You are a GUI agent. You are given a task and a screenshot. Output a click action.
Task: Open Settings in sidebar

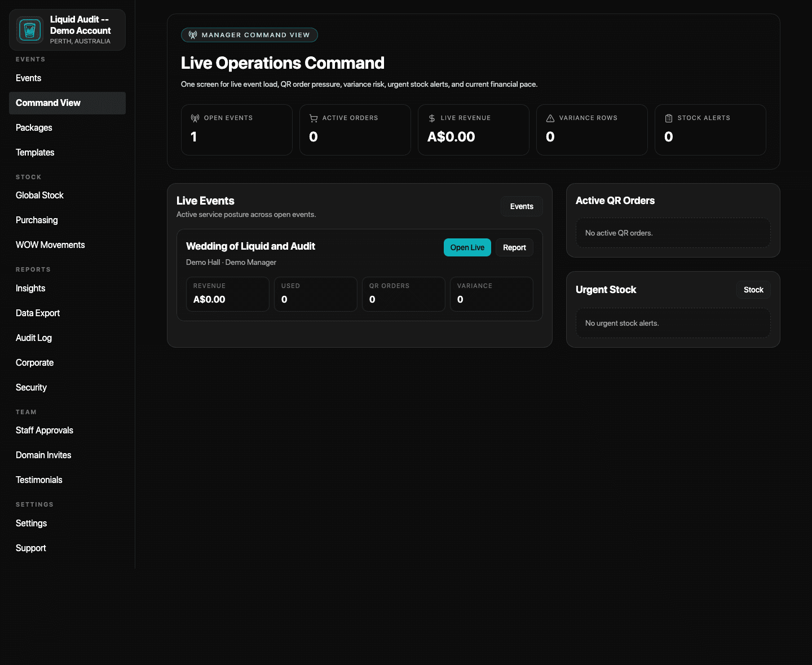(67, 524)
